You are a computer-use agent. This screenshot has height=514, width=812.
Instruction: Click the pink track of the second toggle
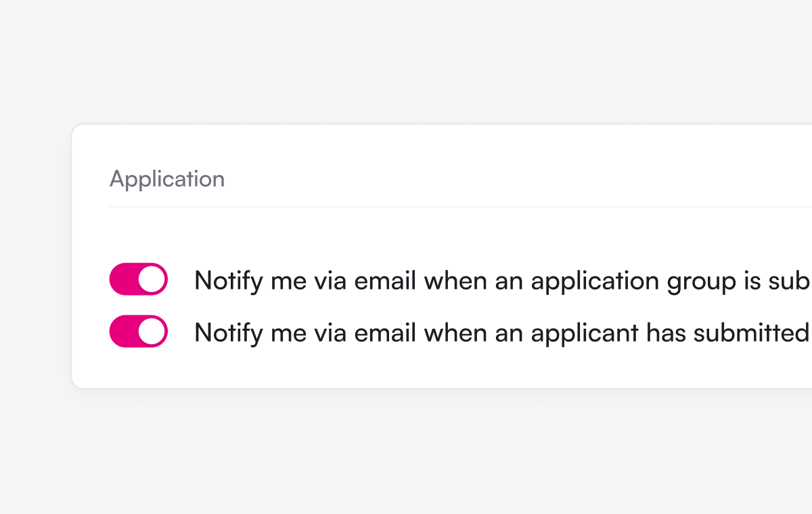pyautogui.click(x=123, y=331)
